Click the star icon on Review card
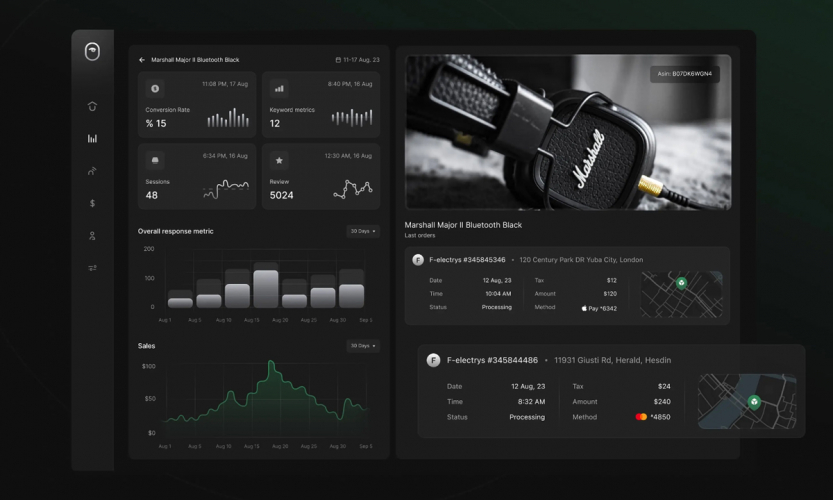This screenshot has width=833, height=500. click(279, 160)
